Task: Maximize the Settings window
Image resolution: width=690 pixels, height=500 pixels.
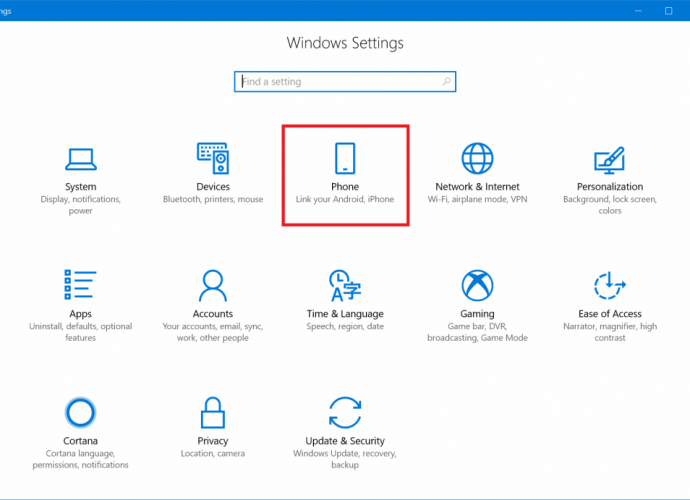Action: [x=668, y=11]
